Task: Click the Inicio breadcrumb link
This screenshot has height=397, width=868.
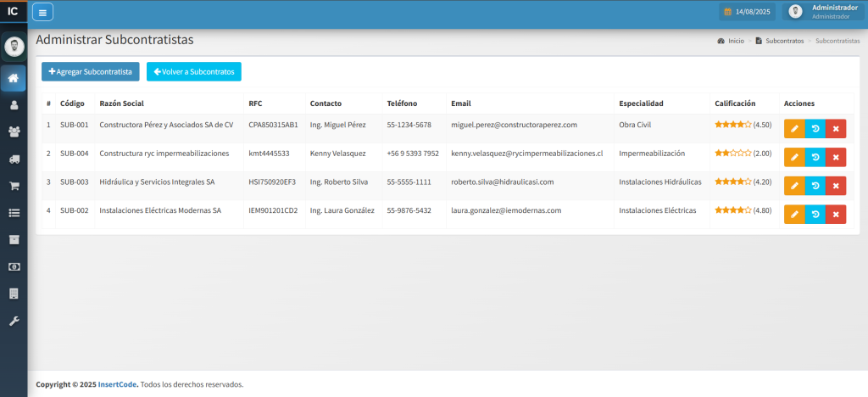Action: 735,41
